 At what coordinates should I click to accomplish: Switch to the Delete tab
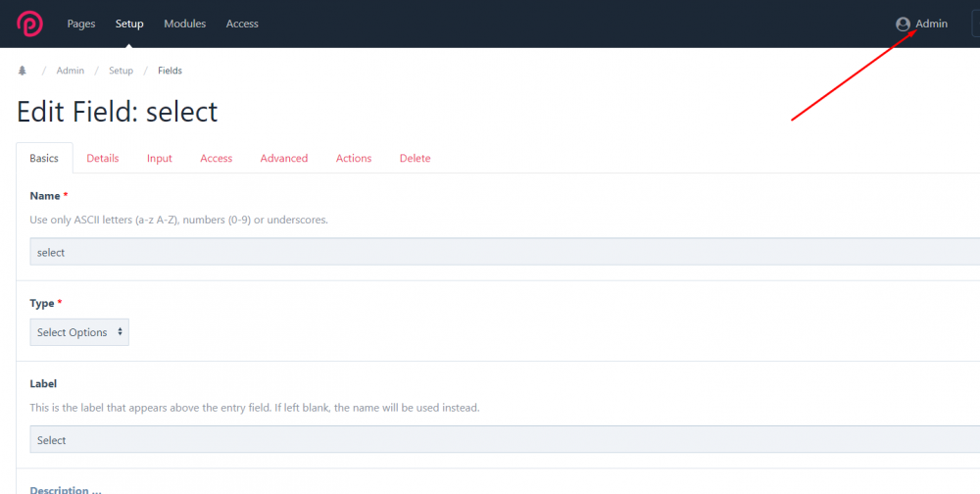pos(415,158)
